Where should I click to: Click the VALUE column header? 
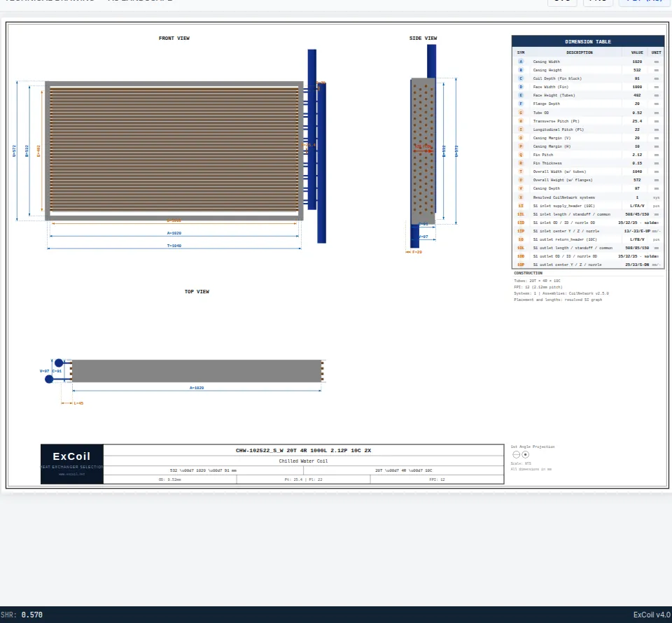tap(637, 52)
